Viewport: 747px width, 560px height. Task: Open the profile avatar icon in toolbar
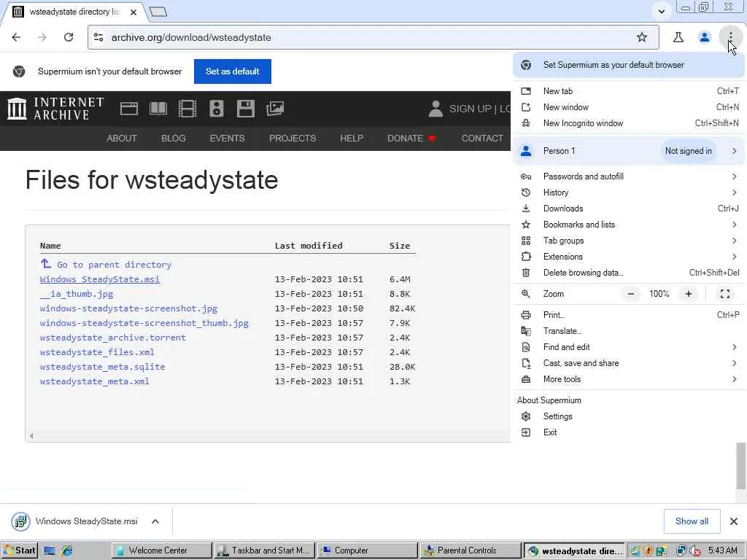[x=704, y=37]
